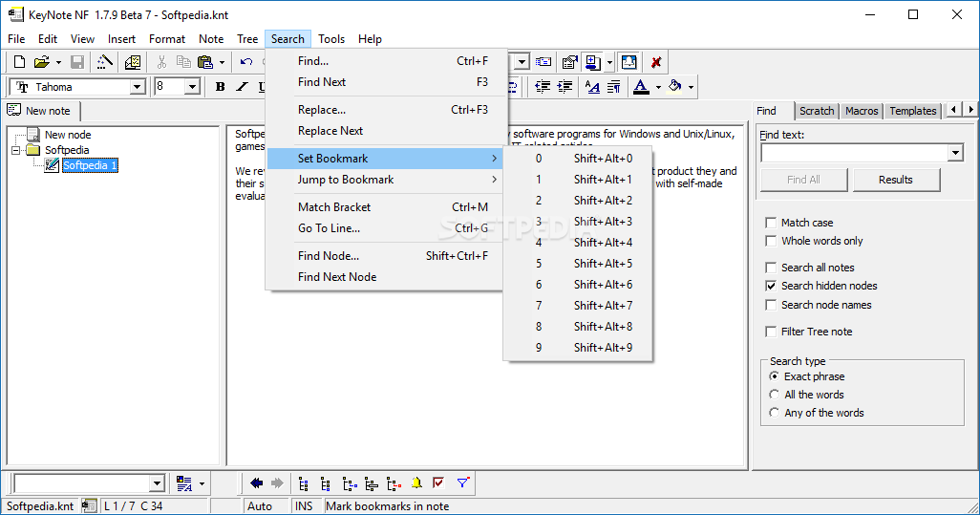Click the tab scroll left arrow
Image resolution: width=980 pixels, height=515 pixels.
click(x=954, y=109)
